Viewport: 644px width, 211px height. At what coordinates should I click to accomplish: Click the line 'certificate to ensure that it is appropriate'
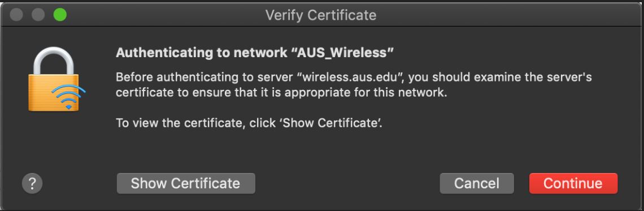(281, 92)
